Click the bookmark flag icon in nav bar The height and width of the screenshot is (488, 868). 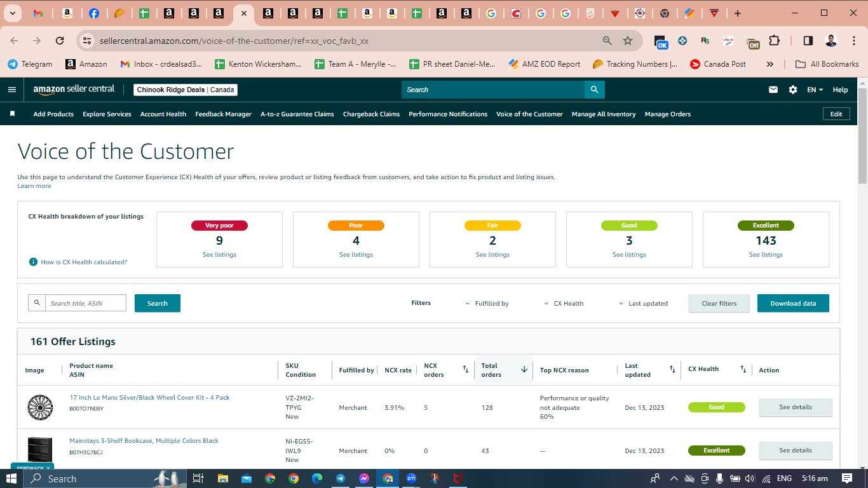point(12,114)
